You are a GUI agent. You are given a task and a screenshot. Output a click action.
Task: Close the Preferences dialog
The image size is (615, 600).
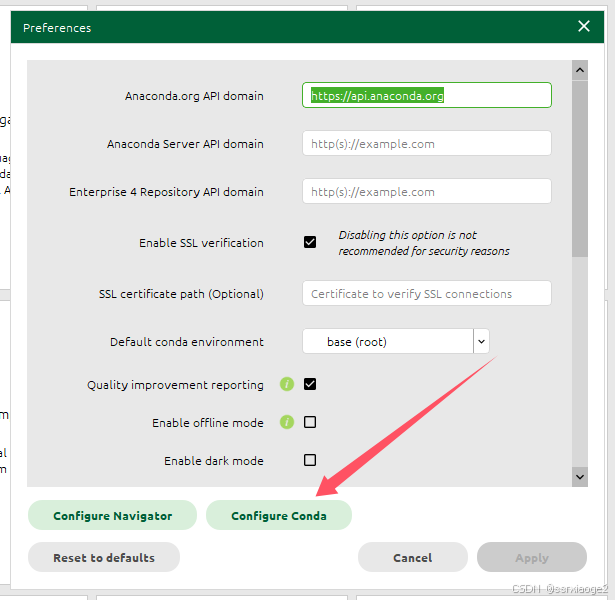(584, 26)
